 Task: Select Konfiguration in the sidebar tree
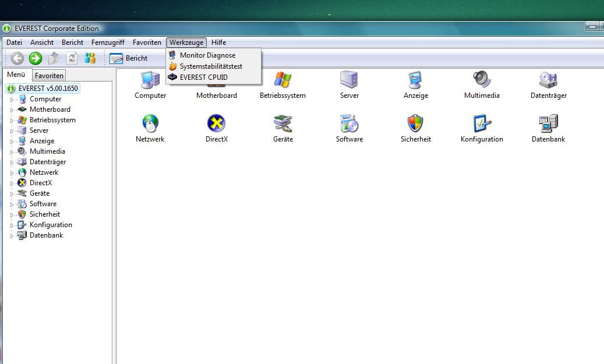(x=51, y=225)
